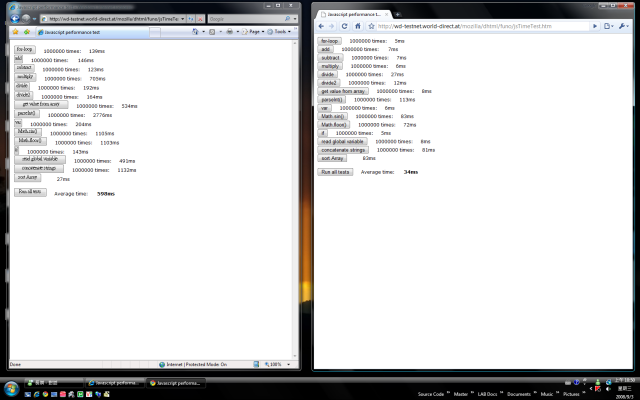The height and width of the screenshot is (400, 640).
Task: Click the Internet Explorer address bar
Action: tap(110, 19)
